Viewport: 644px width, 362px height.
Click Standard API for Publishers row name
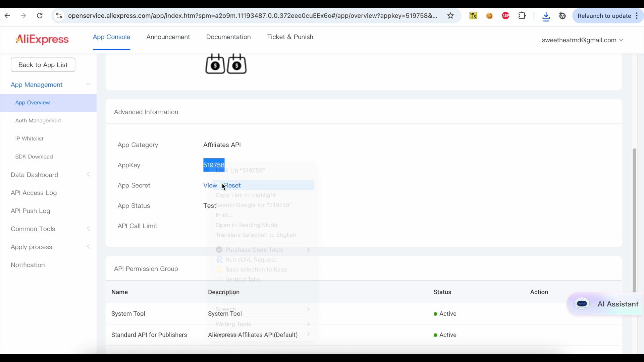(x=149, y=335)
